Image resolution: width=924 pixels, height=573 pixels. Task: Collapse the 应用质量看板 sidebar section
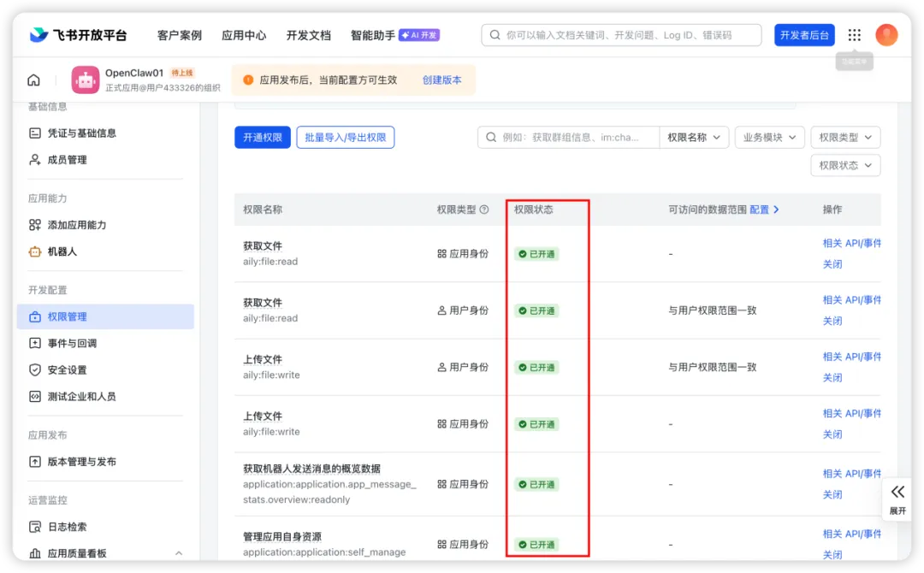178,553
